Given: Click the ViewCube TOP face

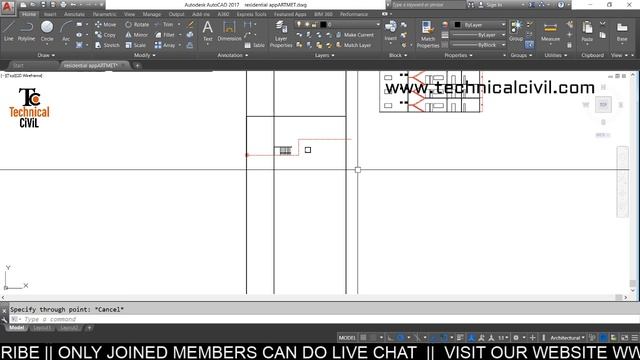Looking at the screenshot, I should [x=603, y=104].
